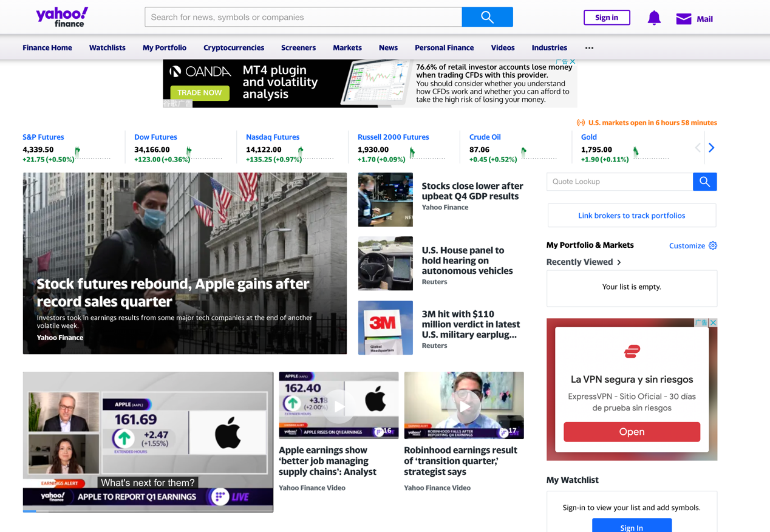This screenshot has width=770, height=532.
Task: Click Recently Viewed heading
Action: point(579,262)
